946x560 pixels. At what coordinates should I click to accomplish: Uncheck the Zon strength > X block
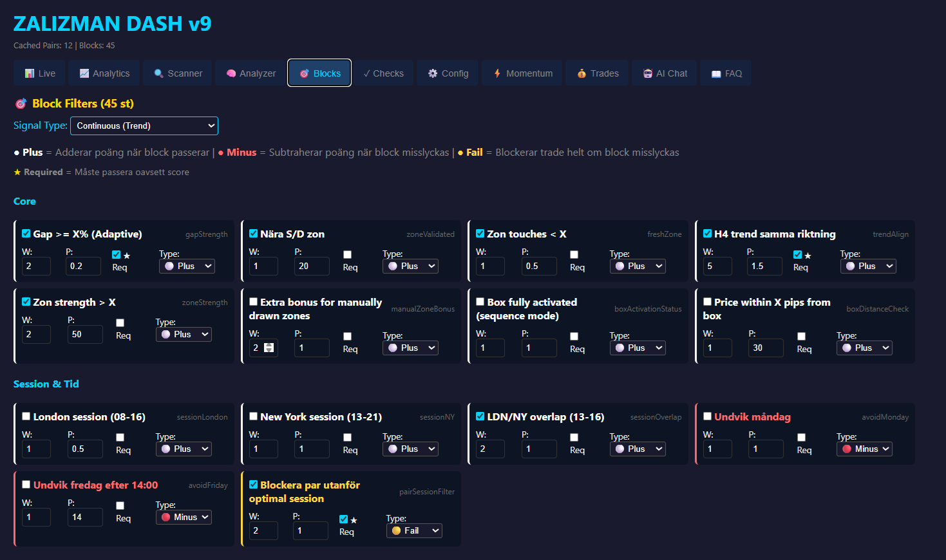pyautogui.click(x=26, y=302)
